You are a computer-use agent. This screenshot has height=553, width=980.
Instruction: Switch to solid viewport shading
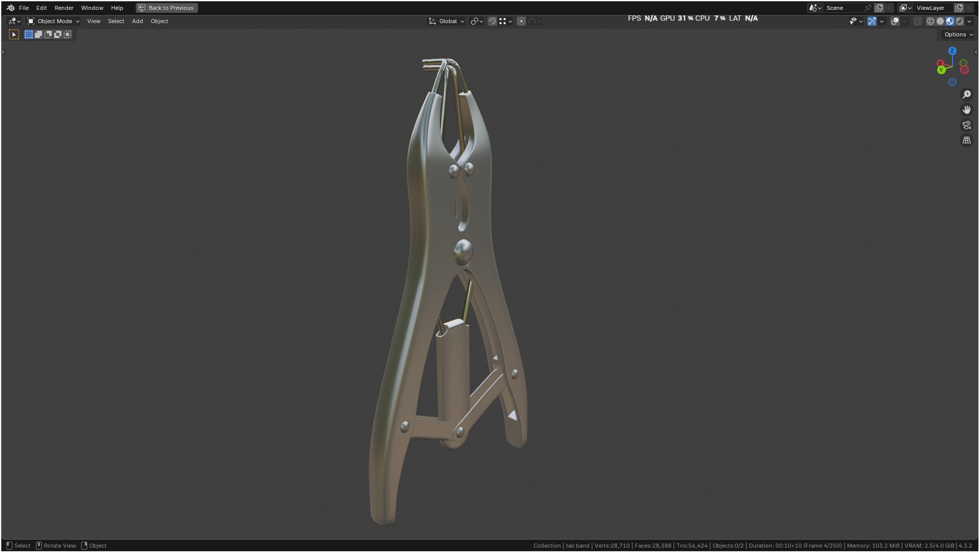click(x=940, y=21)
